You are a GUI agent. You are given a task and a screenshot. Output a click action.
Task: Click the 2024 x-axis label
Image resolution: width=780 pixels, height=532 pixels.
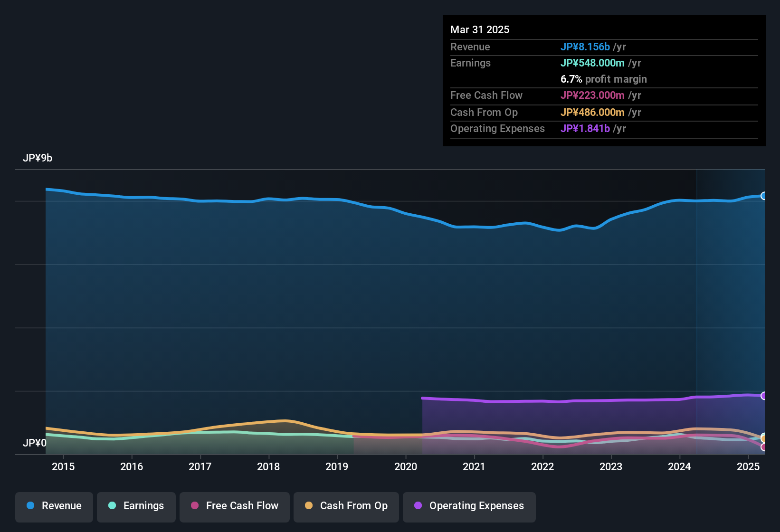679,466
